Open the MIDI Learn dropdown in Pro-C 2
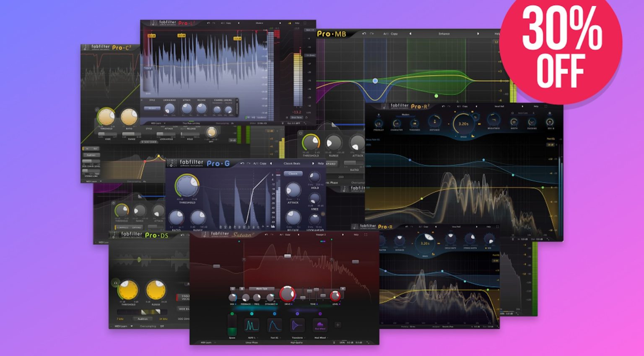644x356 pixels. click(93, 181)
